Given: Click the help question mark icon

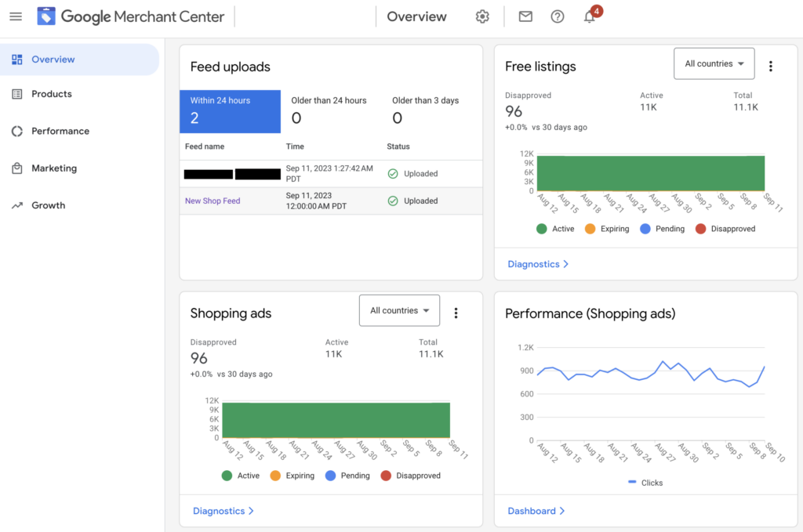Looking at the screenshot, I should pos(558,16).
